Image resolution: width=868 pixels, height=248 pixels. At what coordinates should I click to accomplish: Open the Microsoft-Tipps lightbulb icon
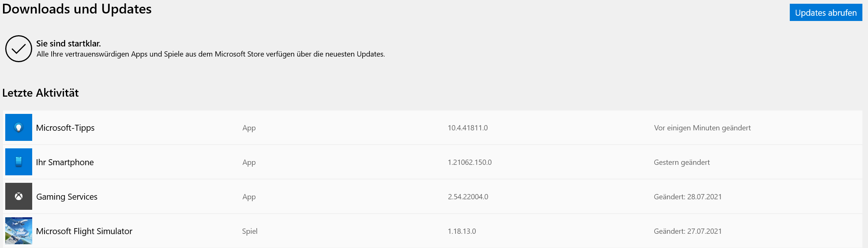(x=19, y=127)
